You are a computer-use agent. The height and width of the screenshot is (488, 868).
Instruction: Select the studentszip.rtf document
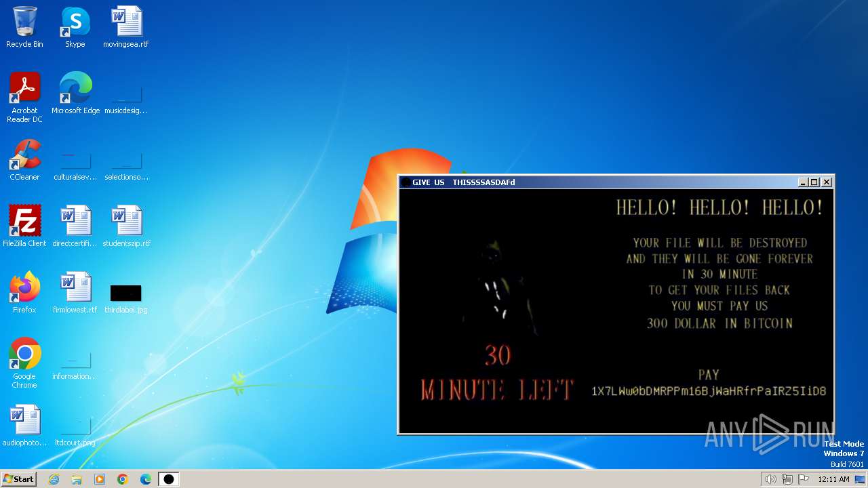[126, 226]
